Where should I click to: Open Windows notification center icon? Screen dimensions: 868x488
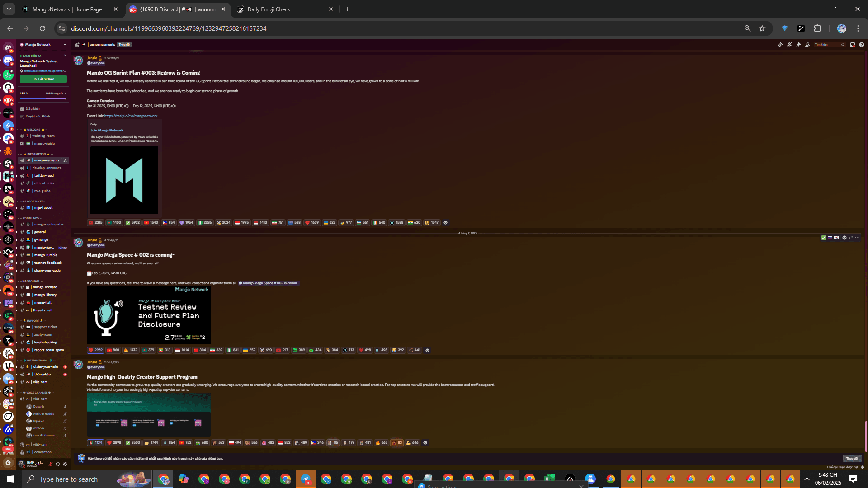tap(853, 479)
